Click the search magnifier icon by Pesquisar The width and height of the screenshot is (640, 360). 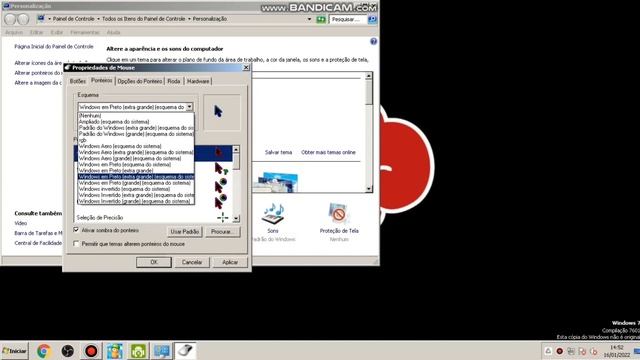click(372, 19)
